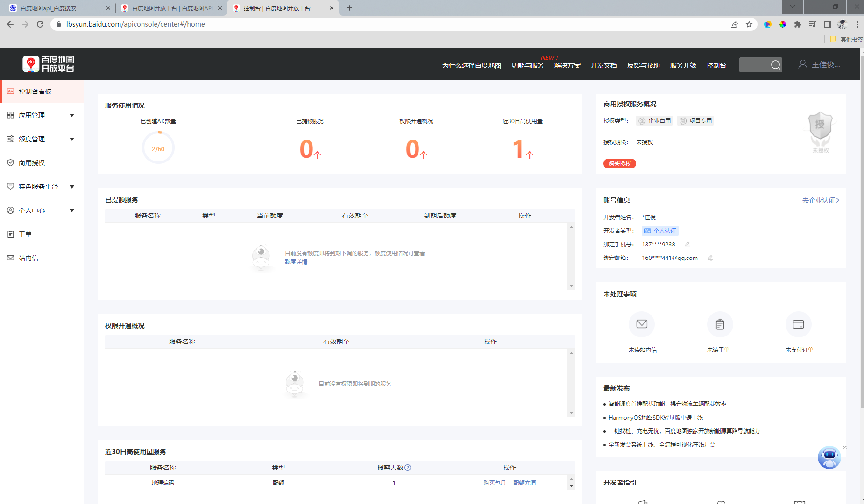This screenshot has width=864, height=504.
Task: Click the 额度详情 link
Action: pos(296,262)
